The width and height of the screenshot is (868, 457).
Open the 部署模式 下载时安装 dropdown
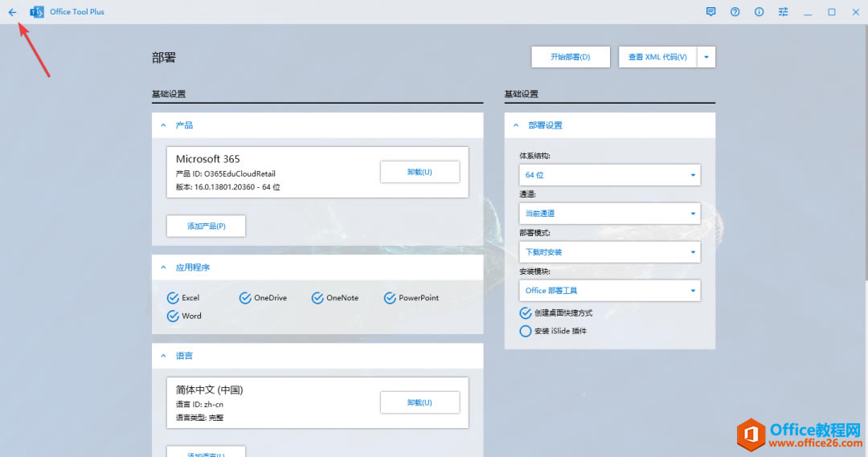tap(609, 252)
